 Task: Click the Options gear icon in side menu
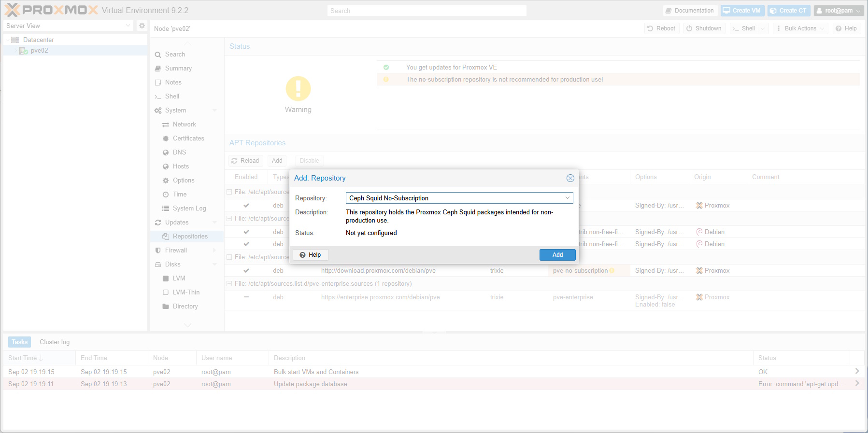tap(166, 181)
